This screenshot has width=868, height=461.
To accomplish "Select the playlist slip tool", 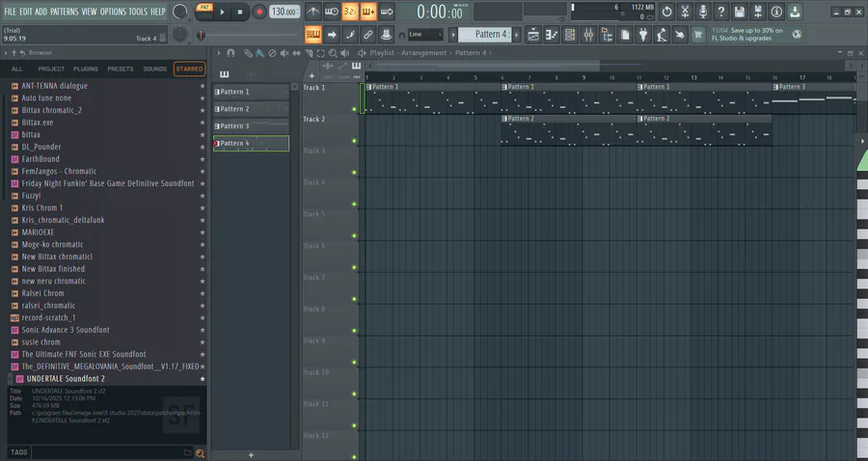I will pos(296,53).
